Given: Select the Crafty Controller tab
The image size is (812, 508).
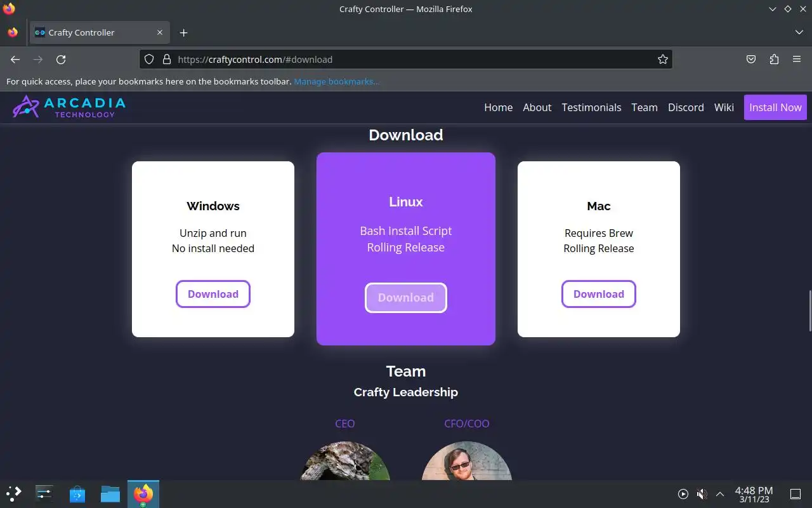Looking at the screenshot, I should [x=98, y=32].
